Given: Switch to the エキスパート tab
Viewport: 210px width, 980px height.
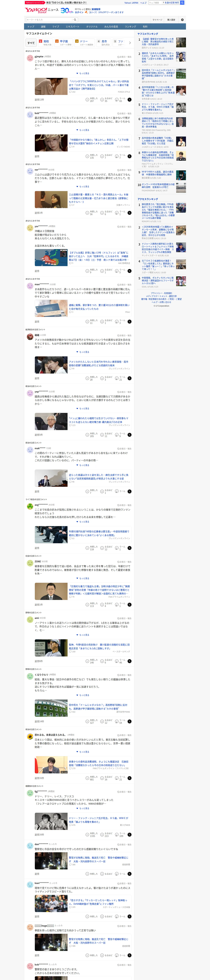Looking at the screenshot, I should pos(72,27).
